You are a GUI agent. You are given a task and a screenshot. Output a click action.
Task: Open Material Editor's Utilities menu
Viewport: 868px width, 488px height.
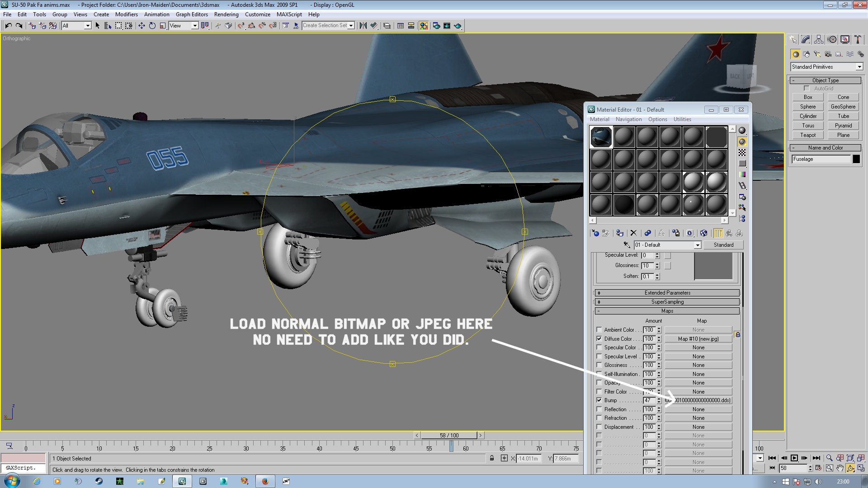pos(682,119)
